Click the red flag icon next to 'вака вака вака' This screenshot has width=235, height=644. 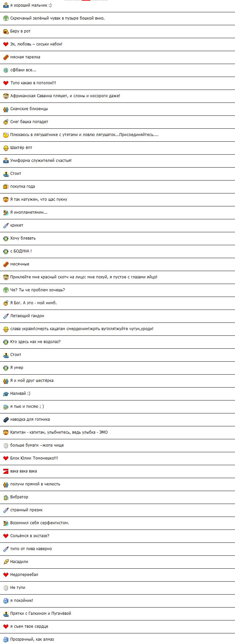pos(6,471)
